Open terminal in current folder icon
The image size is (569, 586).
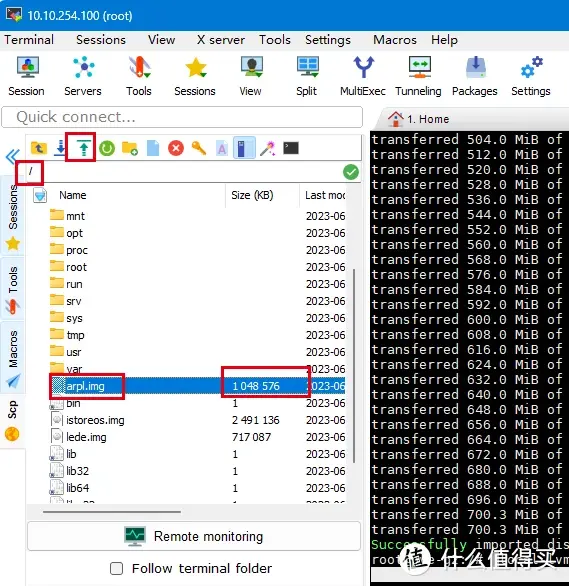pyautogui.click(x=291, y=148)
